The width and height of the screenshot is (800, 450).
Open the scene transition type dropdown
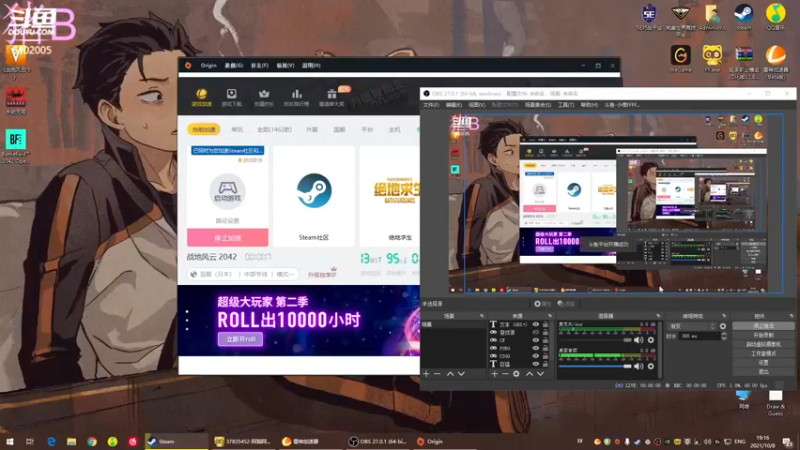coord(692,327)
